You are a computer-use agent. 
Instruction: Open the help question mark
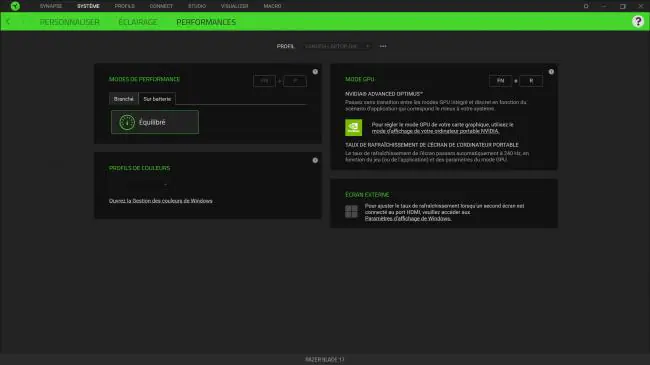[x=638, y=22]
